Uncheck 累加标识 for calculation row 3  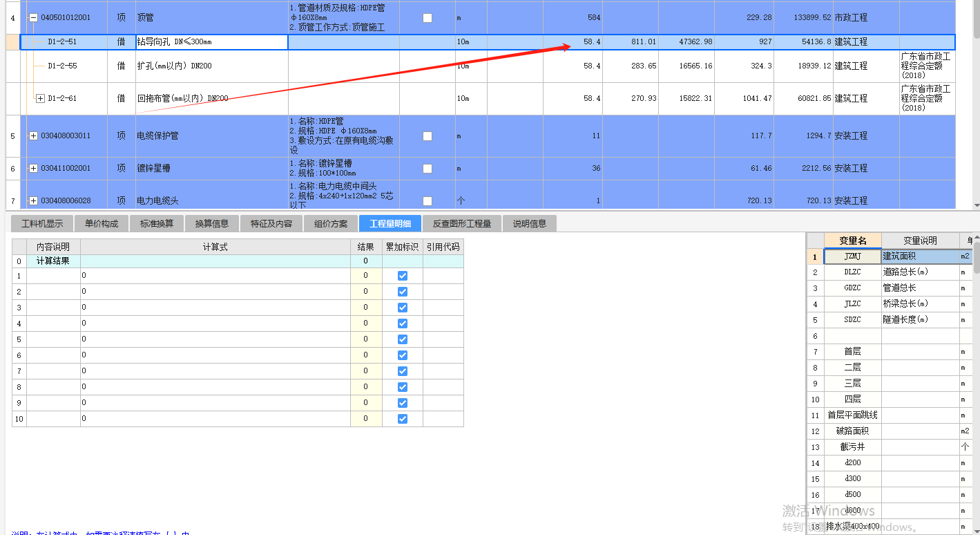403,308
